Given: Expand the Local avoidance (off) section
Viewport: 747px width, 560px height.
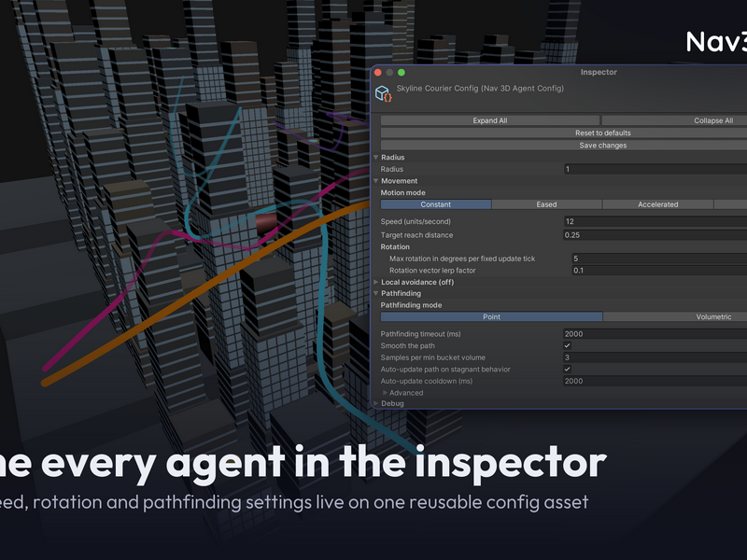Looking at the screenshot, I should pyautogui.click(x=376, y=282).
